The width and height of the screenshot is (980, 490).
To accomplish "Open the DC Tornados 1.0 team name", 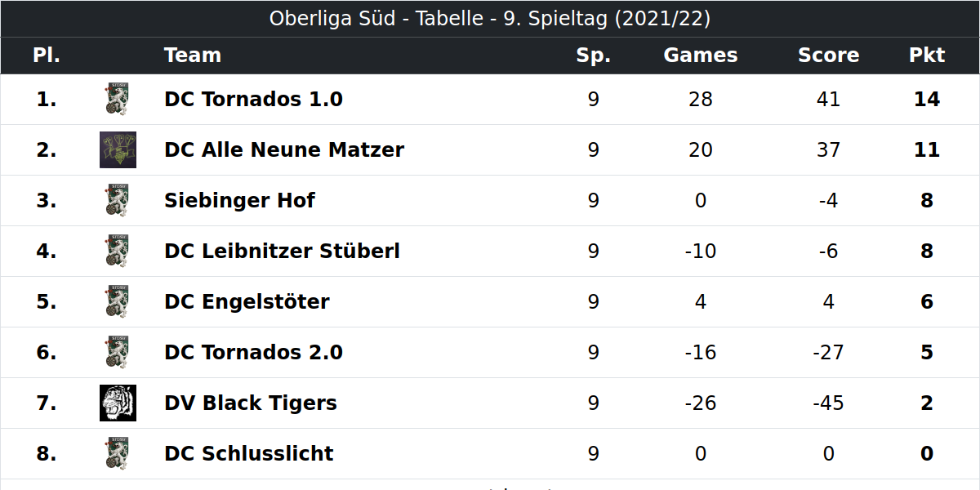I will pyautogui.click(x=253, y=100).
